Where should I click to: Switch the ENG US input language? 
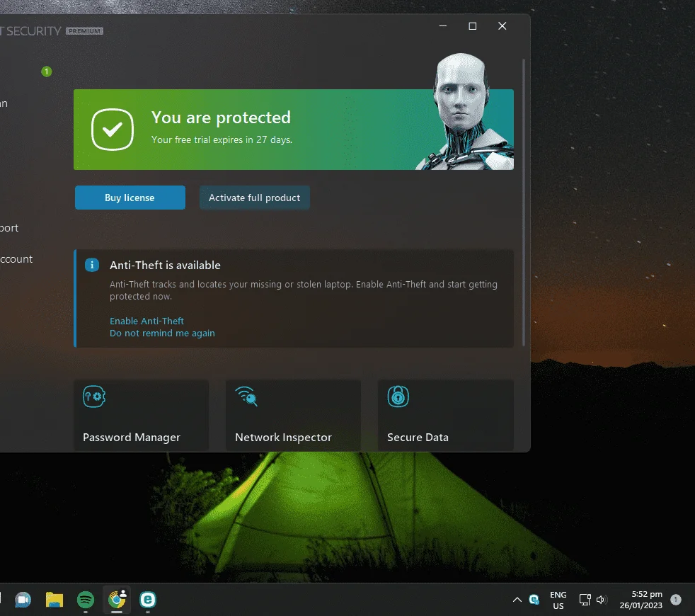point(558,600)
